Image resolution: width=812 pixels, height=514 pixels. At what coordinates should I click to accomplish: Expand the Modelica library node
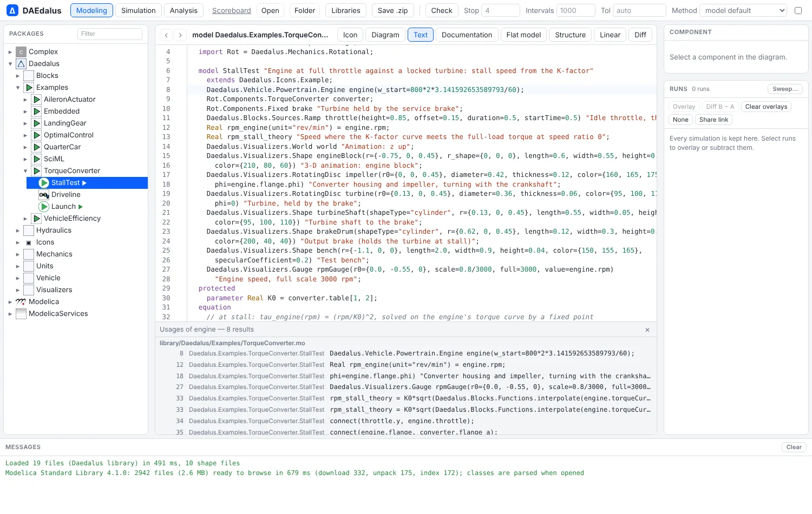pyautogui.click(x=10, y=302)
